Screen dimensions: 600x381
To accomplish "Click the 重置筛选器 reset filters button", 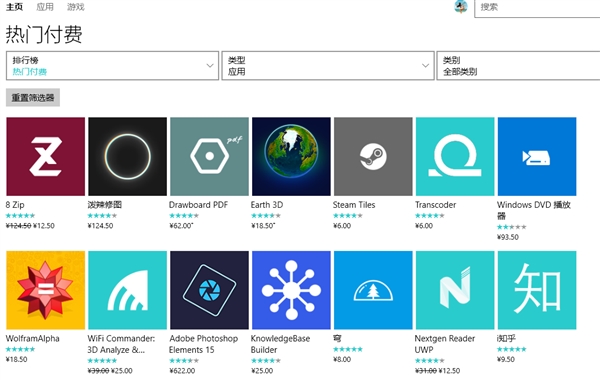I will [x=33, y=98].
